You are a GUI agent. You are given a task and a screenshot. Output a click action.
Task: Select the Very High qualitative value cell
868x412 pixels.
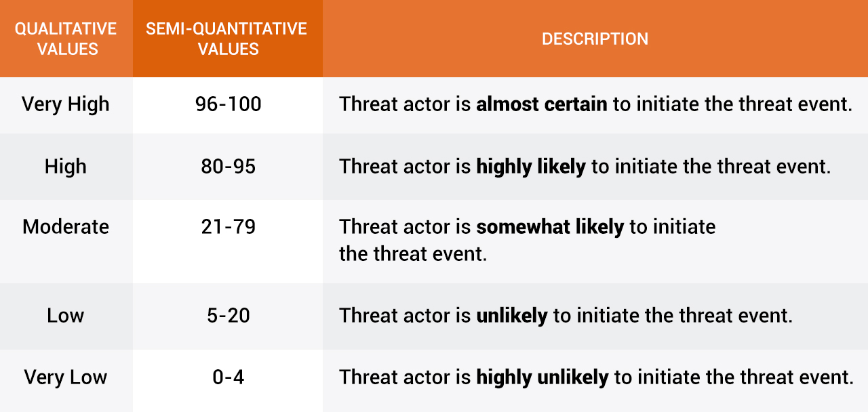pyautogui.click(x=66, y=104)
